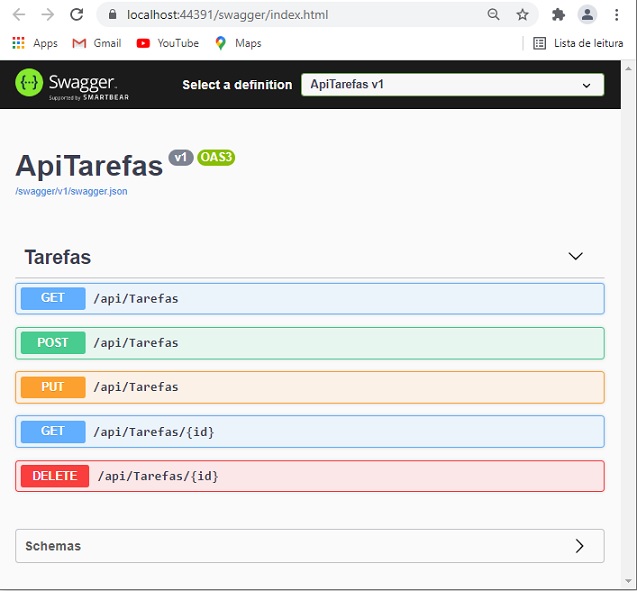Open the Apps grid bookmark
This screenshot has height=591, width=637.
click(x=35, y=43)
